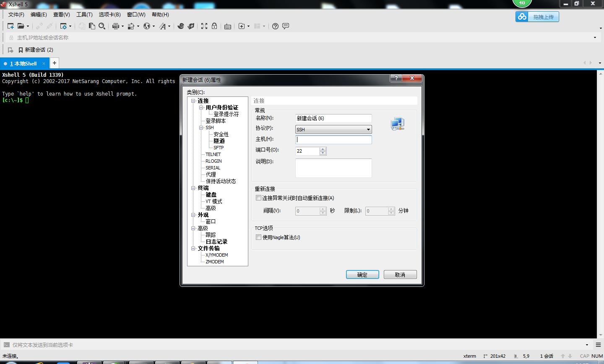Select 日志记录 in category tree
This screenshot has height=364, width=604.
coord(216,242)
